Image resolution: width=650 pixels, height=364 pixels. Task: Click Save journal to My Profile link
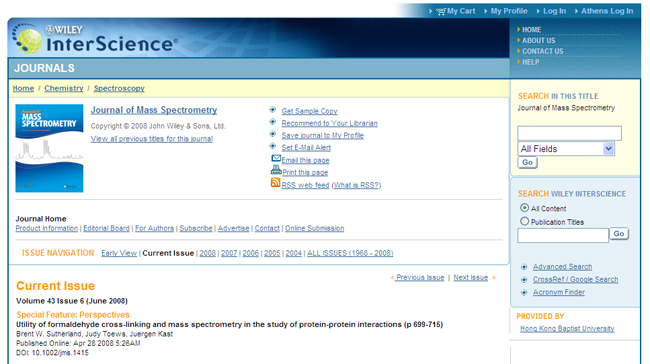pos(323,135)
